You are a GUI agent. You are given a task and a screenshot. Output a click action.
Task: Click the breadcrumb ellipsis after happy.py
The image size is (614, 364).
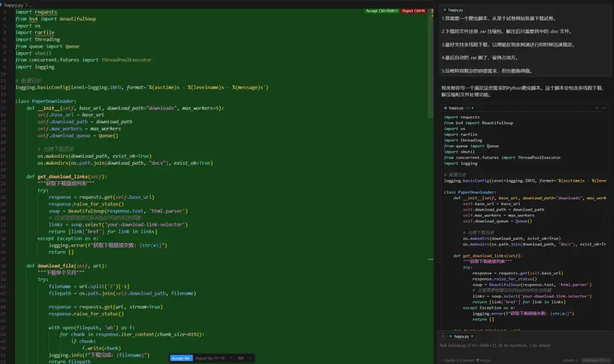click(x=31, y=5)
